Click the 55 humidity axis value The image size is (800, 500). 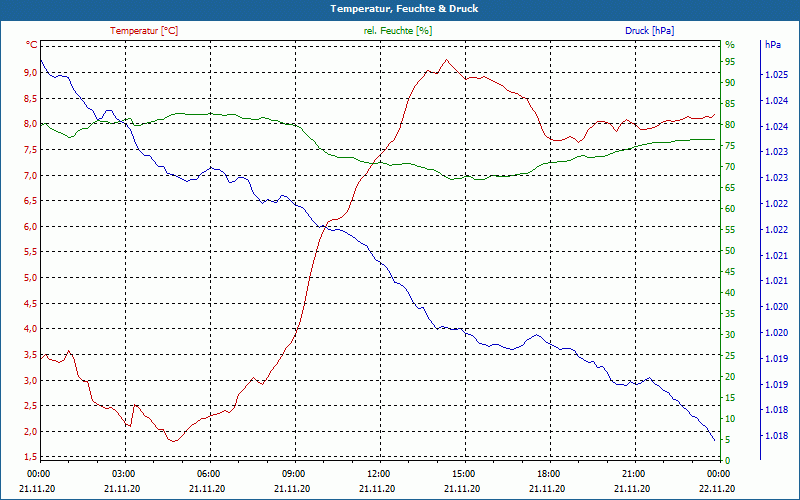point(730,230)
